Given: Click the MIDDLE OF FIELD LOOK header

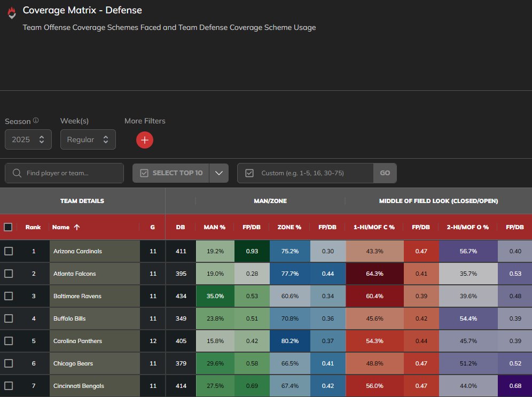Looking at the screenshot, I should [x=439, y=201].
